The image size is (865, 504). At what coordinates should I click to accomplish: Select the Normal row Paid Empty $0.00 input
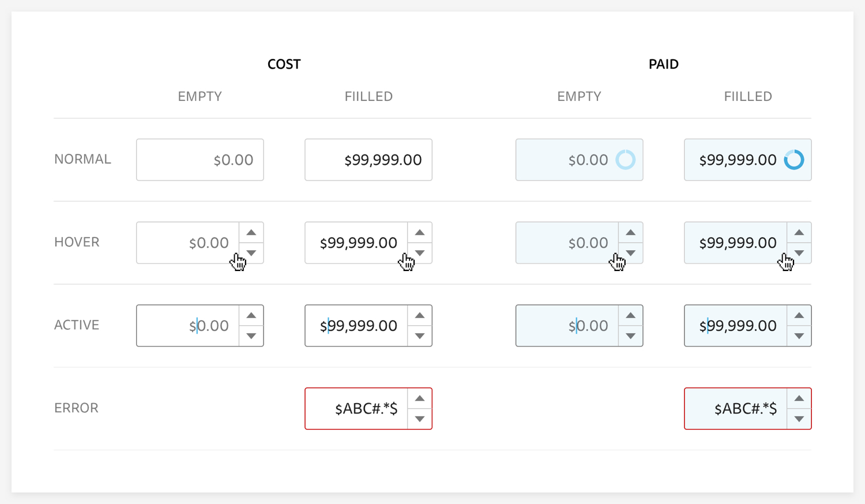point(580,160)
